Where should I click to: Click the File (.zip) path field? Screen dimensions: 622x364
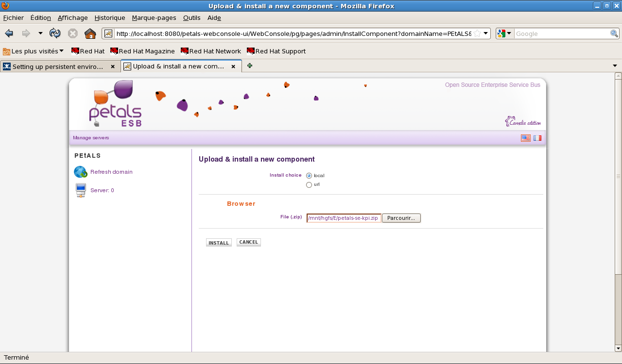tap(344, 218)
